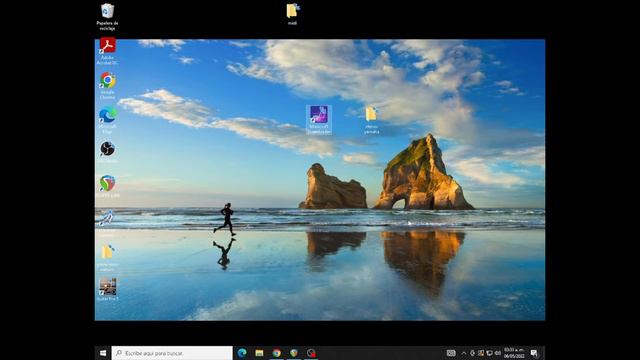
Task: Open the Windows Start menu
Action: coord(103,353)
